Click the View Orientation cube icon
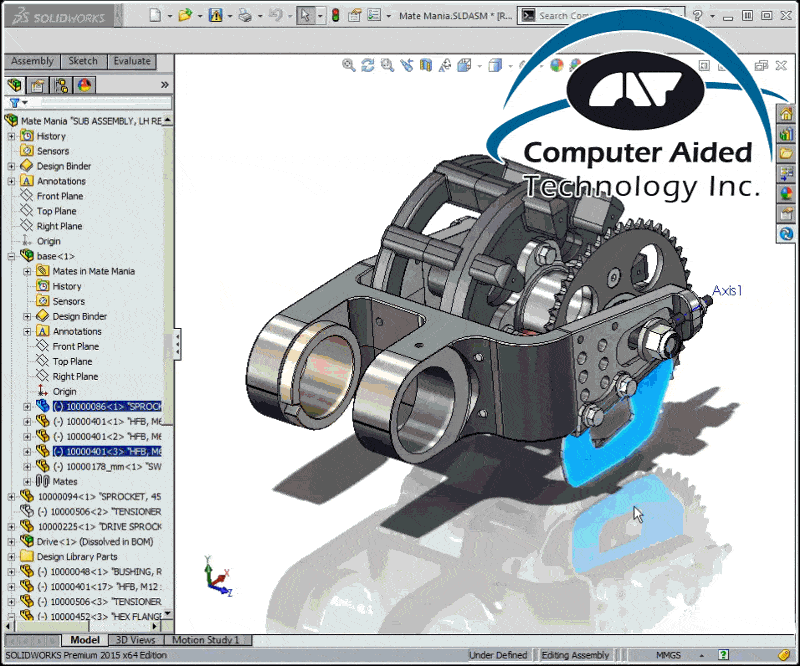The image size is (800, 666). [464, 65]
